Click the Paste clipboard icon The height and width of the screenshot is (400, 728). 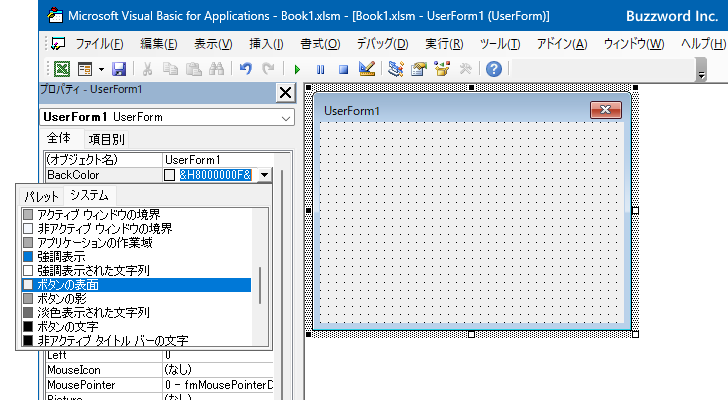point(193,69)
